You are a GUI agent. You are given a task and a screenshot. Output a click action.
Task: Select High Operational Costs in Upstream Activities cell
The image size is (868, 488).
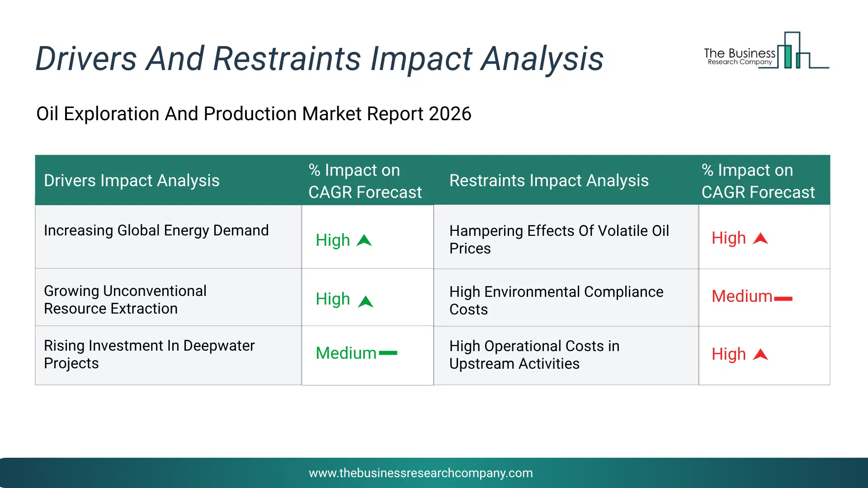566,356
